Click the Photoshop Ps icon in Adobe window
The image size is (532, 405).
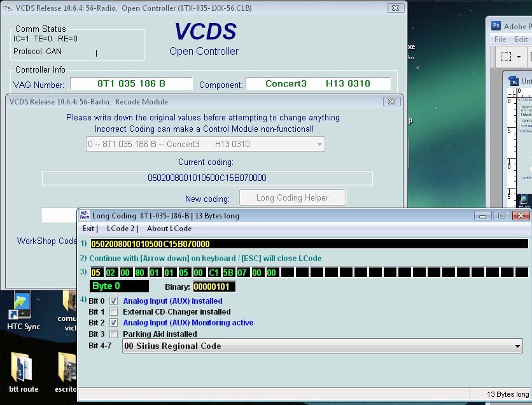point(496,26)
